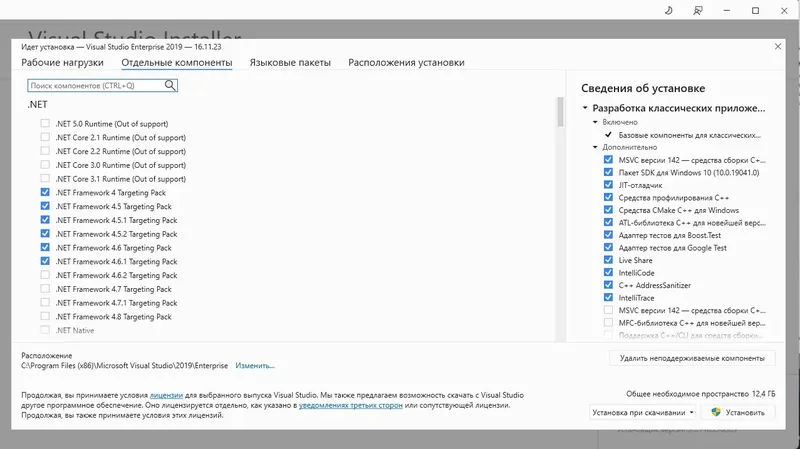Toggle dark theme moon icon in title bar

(x=668, y=10)
